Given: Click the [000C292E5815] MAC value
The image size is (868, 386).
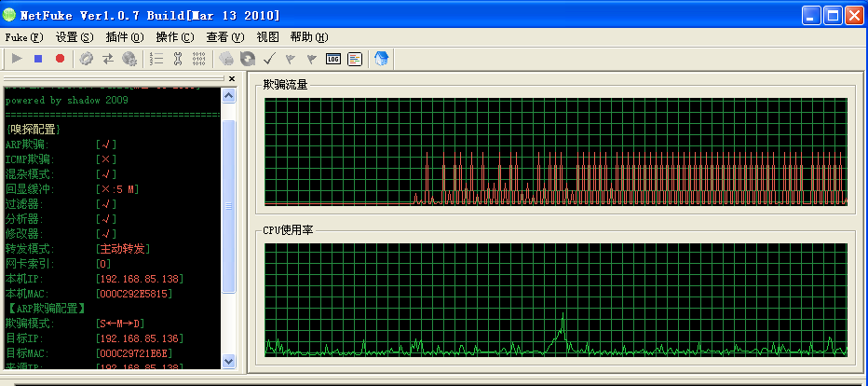Looking at the screenshot, I should (x=134, y=294).
